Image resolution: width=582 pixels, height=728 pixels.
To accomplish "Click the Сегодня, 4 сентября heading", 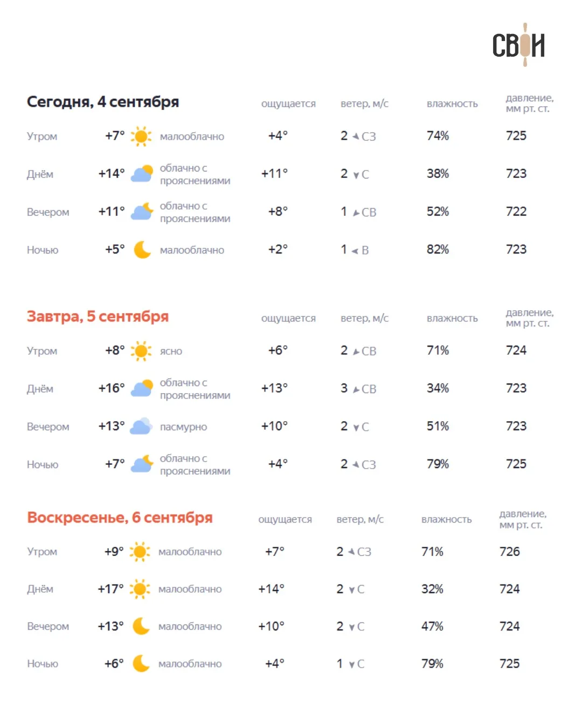I will (103, 102).
